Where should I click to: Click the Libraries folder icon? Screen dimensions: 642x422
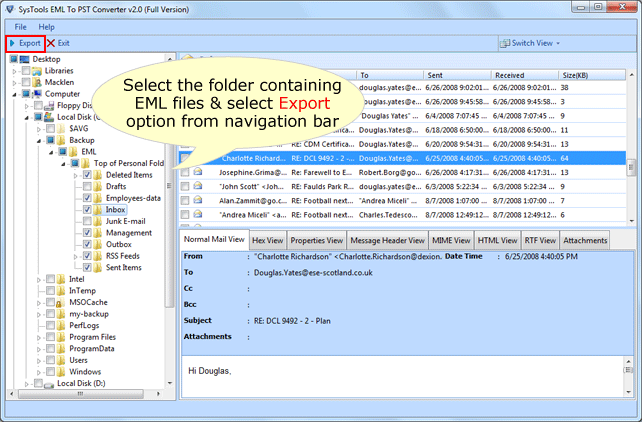[x=37, y=71]
